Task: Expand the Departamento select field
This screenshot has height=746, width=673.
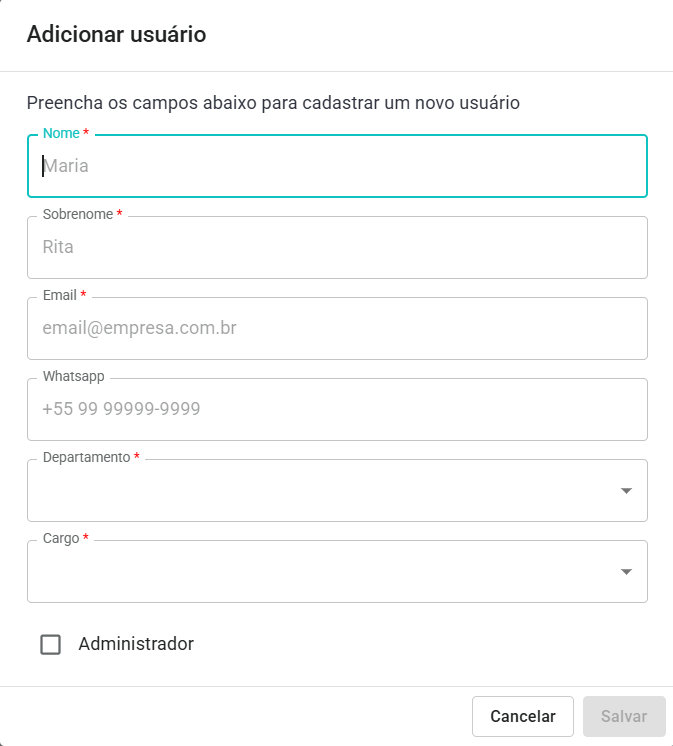Action: point(320,491)
